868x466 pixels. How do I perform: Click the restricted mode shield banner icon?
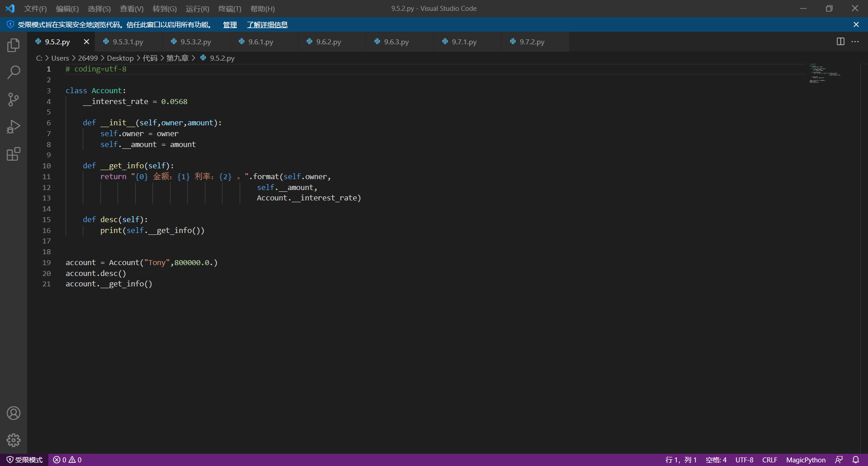pyautogui.click(x=10, y=24)
